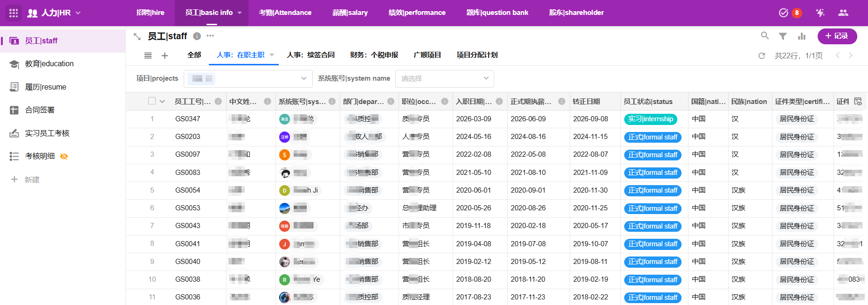Select the 广顺项目 view
Screen dimensions: 868x305
(x=427, y=55)
